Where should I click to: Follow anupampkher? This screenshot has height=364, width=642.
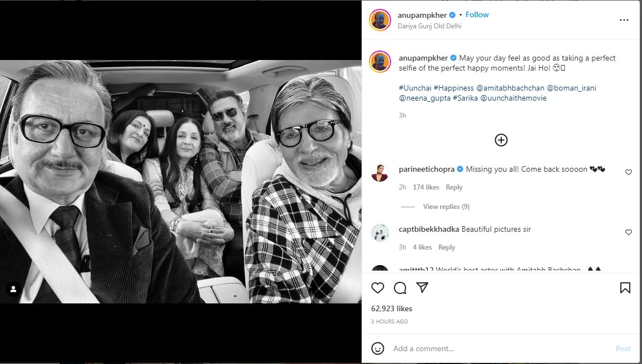pyautogui.click(x=477, y=15)
